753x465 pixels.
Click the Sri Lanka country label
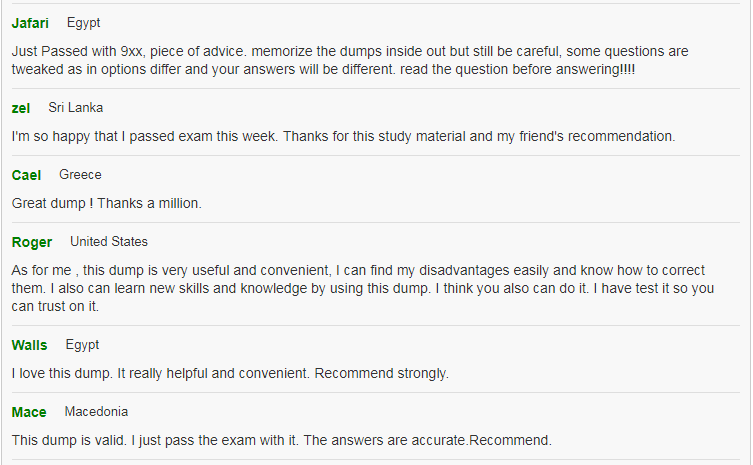pos(76,108)
